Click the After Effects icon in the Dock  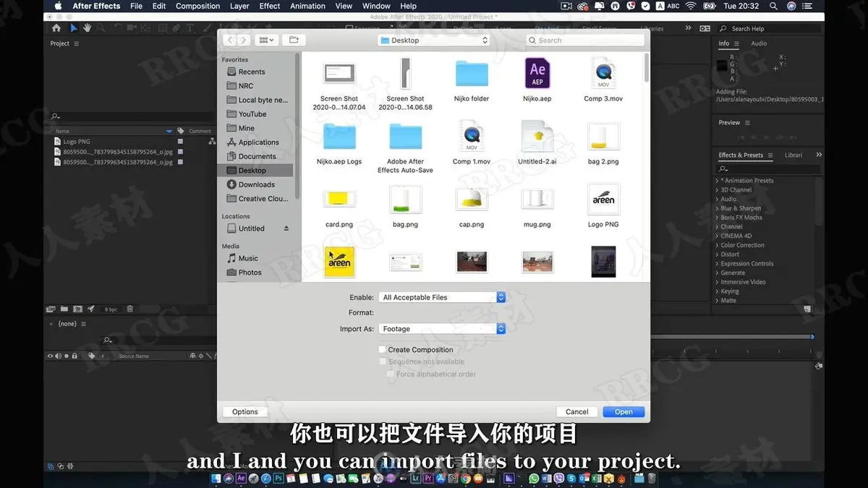point(242,479)
